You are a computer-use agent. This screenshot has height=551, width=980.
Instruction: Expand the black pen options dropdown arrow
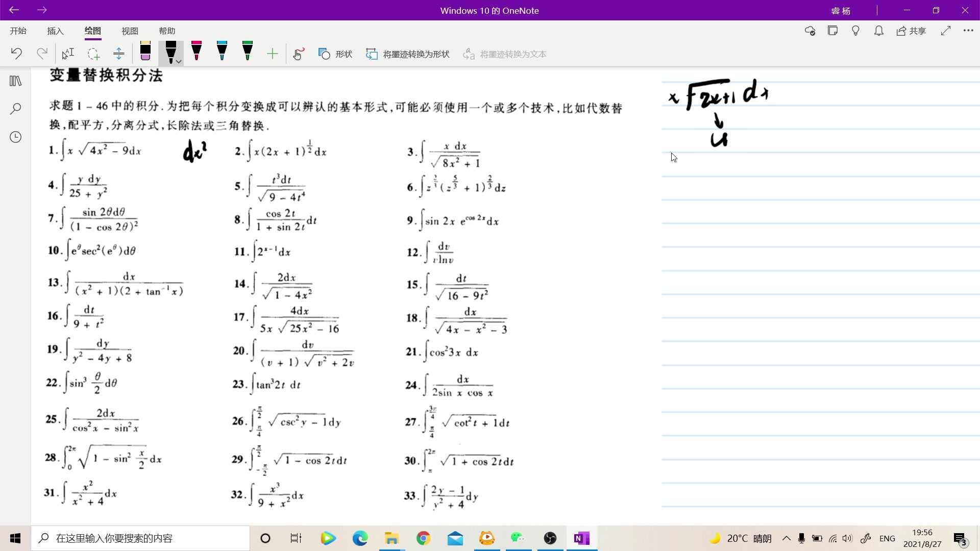click(x=179, y=61)
